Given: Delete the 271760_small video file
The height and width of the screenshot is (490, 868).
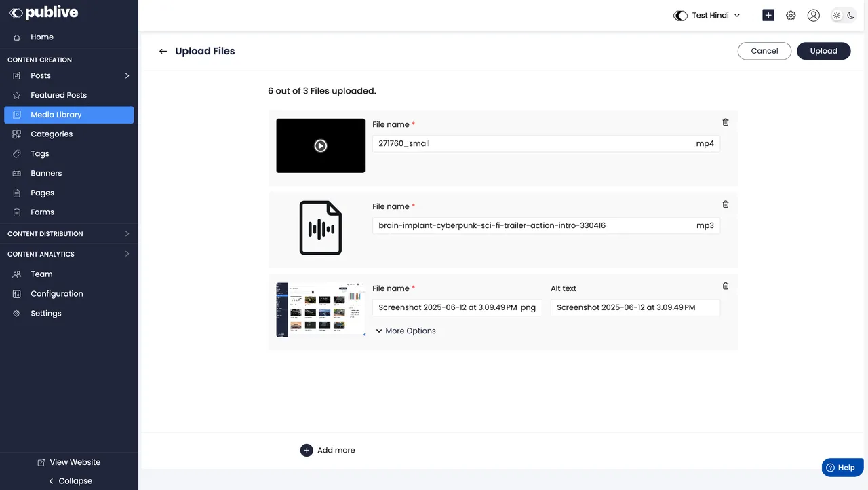Looking at the screenshot, I should [x=726, y=122].
